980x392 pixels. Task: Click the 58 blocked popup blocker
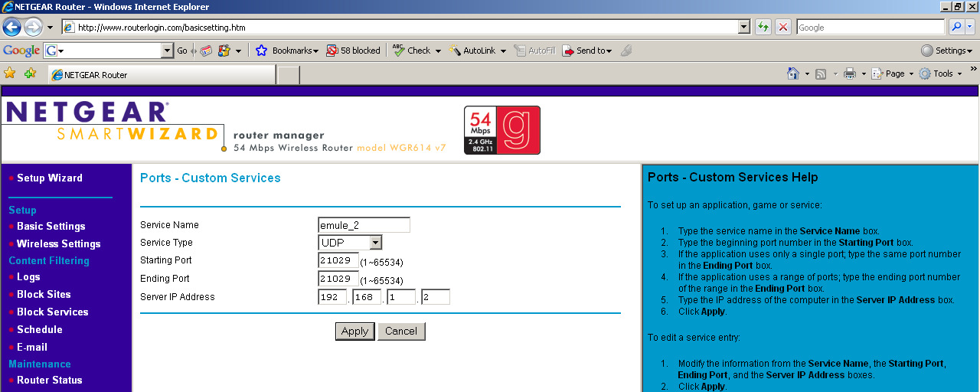353,51
